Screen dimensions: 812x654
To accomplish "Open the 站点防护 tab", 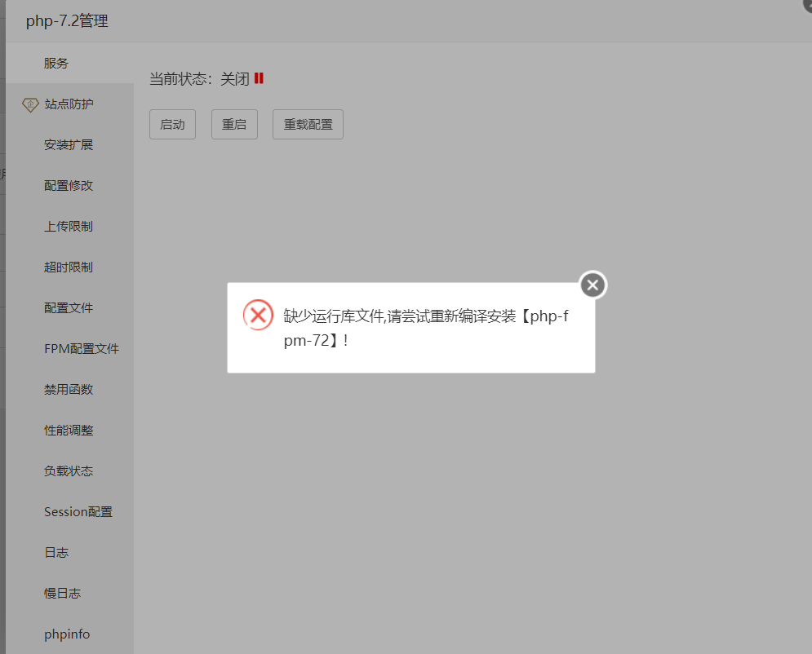I will [70, 104].
